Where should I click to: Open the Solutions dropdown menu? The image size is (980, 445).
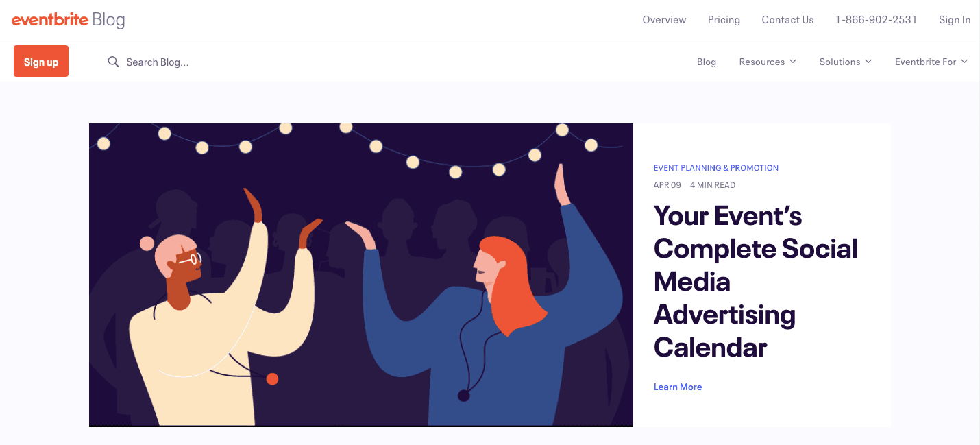click(x=840, y=62)
